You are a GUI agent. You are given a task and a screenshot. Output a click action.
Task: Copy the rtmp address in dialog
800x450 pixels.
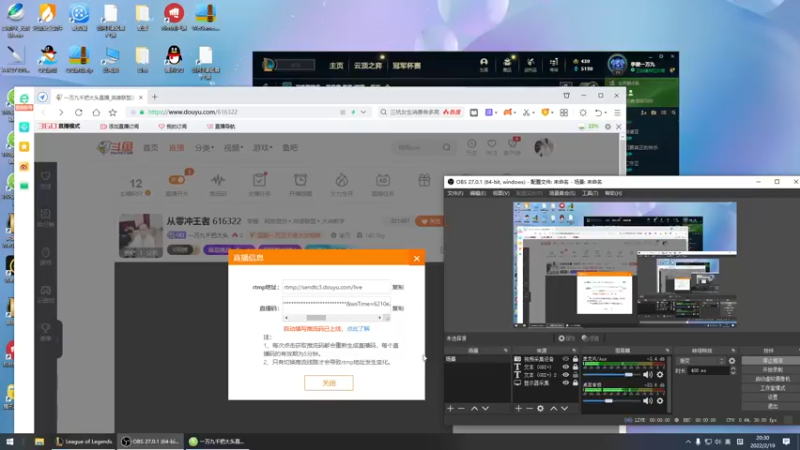(x=398, y=287)
